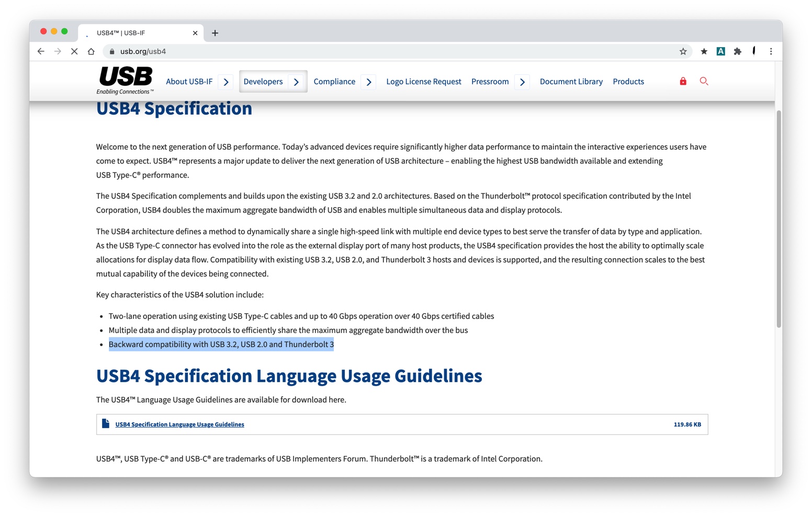The width and height of the screenshot is (812, 516).
Task: Open the teal letter A extension
Action: (720, 51)
